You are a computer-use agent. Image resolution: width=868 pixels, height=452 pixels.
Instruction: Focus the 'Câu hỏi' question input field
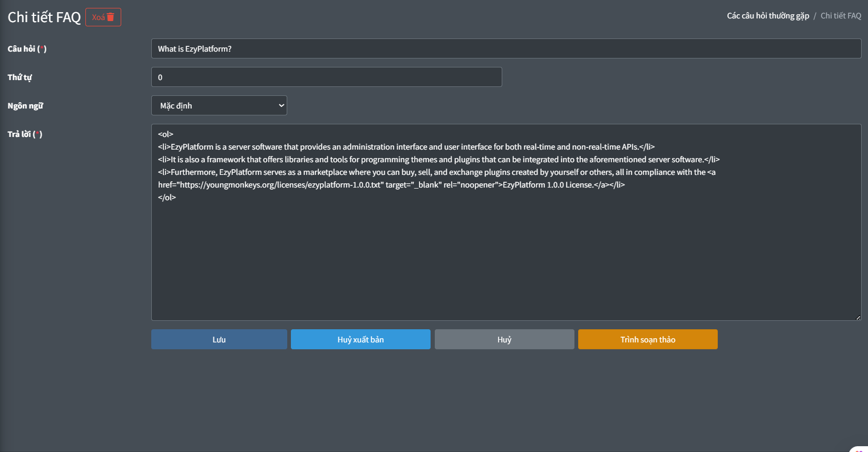506,48
